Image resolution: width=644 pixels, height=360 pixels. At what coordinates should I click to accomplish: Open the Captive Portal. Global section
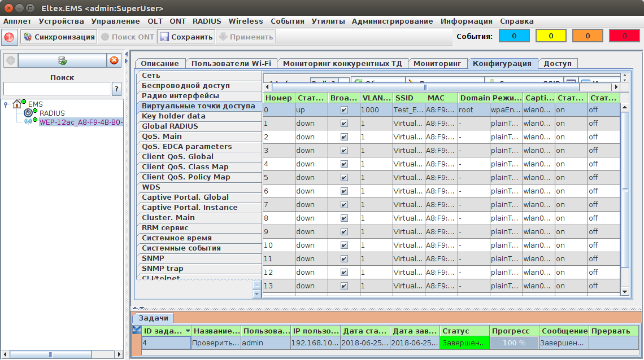point(185,197)
